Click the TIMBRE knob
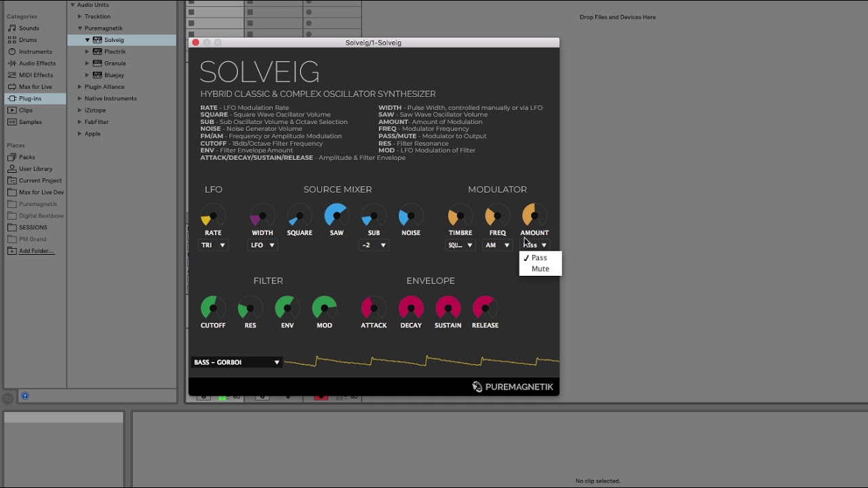 point(460,216)
